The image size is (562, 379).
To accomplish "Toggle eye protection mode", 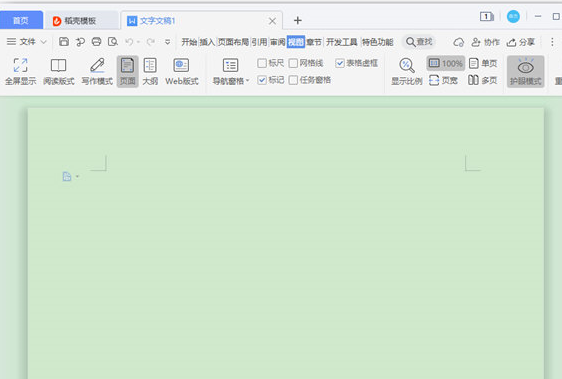I will pyautogui.click(x=526, y=72).
